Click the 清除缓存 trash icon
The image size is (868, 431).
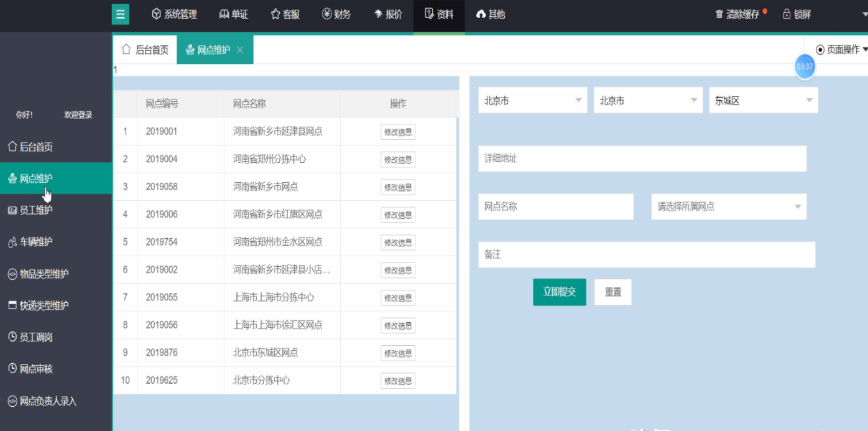(719, 14)
